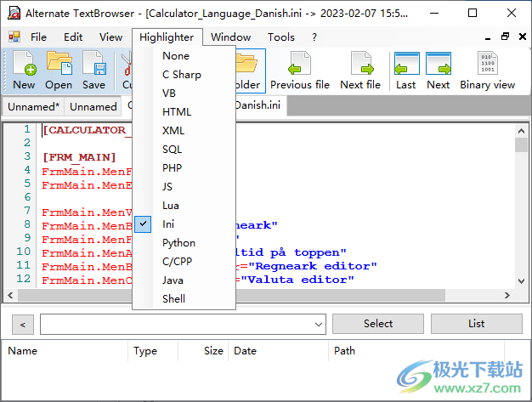Select the XML highlighter
The width and height of the screenshot is (532, 402).
click(184, 131)
